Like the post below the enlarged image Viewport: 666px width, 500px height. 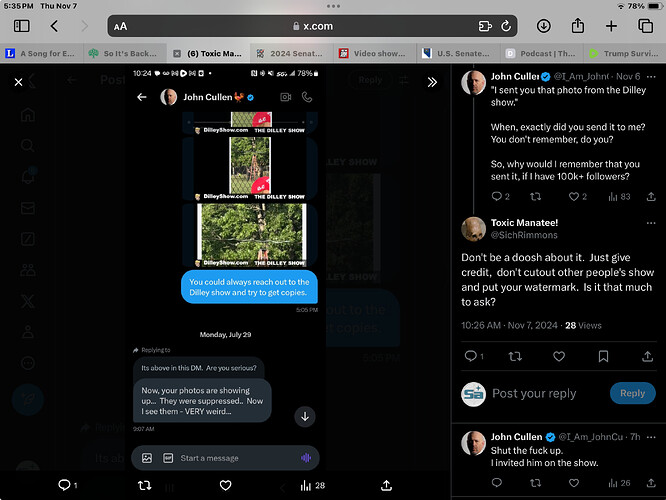[226, 485]
